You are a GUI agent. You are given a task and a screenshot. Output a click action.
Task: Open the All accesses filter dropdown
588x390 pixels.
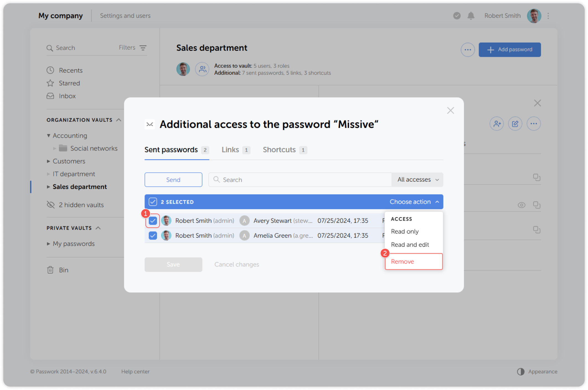[x=417, y=180]
